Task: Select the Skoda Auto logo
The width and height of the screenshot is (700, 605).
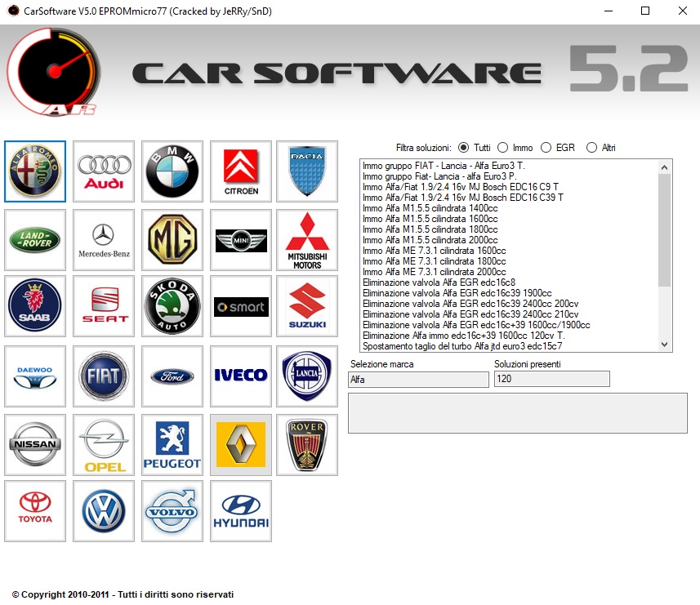Action: 172,306
